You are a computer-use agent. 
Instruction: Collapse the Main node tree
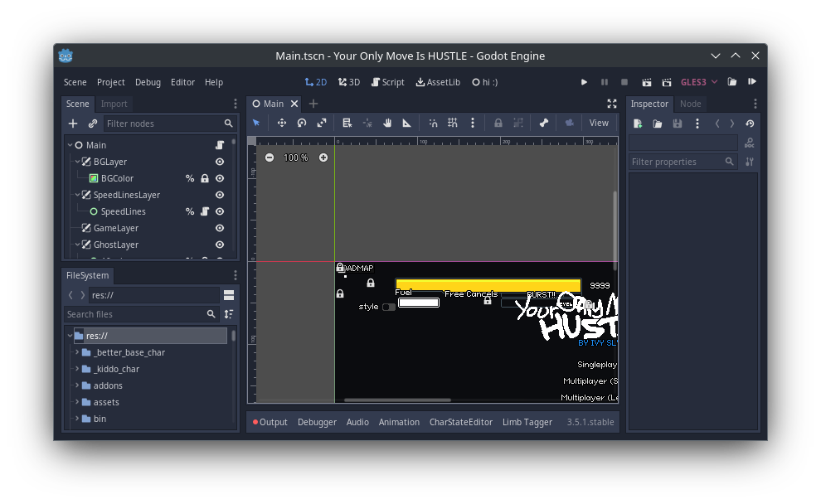(x=70, y=145)
